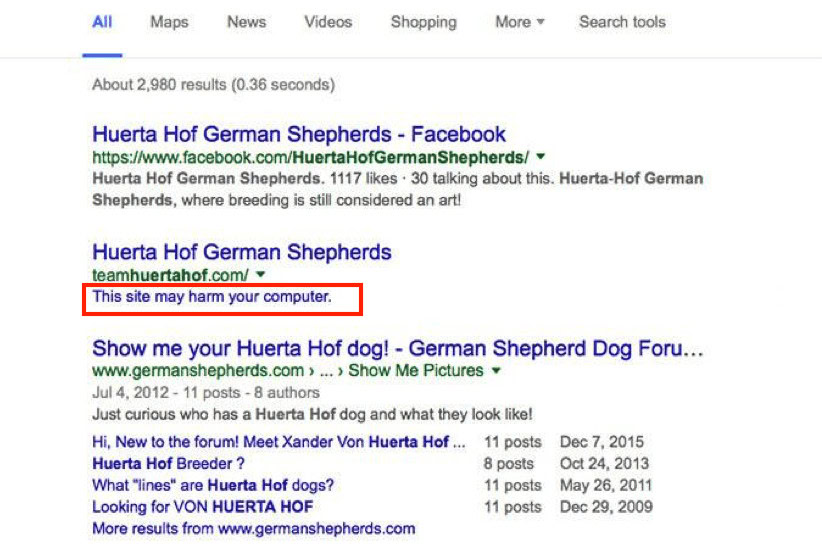Expand the arrow next to facebook.com URL
822x546 pixels.
point(541,156)
